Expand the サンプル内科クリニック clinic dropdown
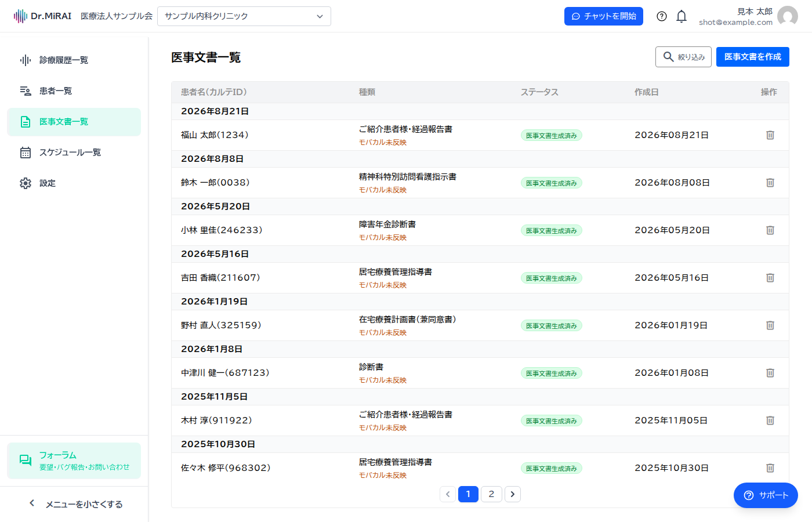812x522 pixels. [244, 16]
